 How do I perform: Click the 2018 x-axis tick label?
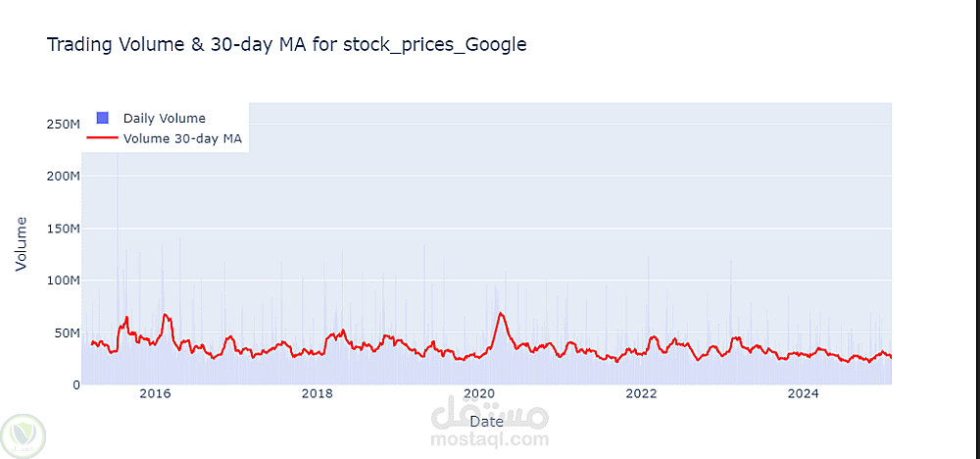[x=317, y=394]
